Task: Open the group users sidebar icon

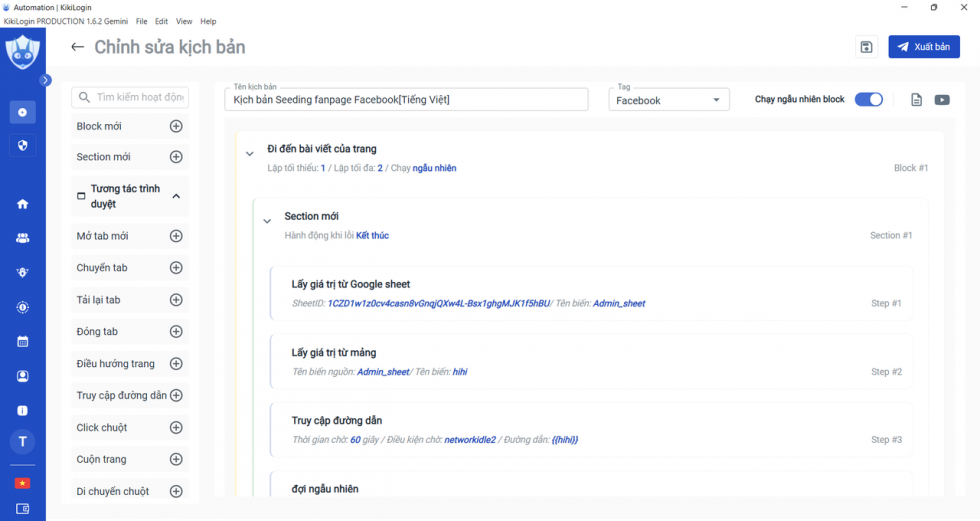Action: pyautogui.click(x=22, y=238)
